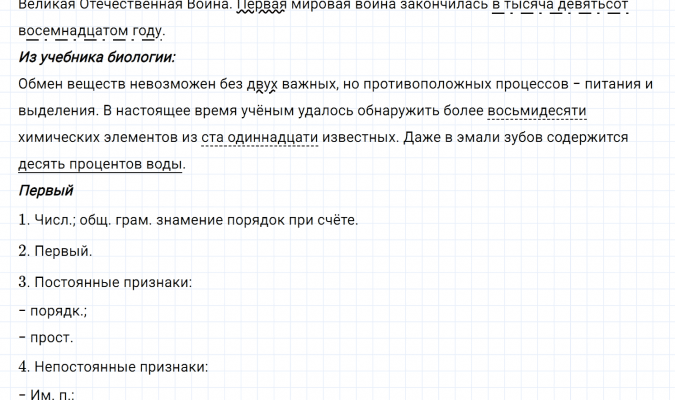Select list item "2. Первый."
Image resolution: width=675 pixels, height=400 pixels.
(56, 250)
